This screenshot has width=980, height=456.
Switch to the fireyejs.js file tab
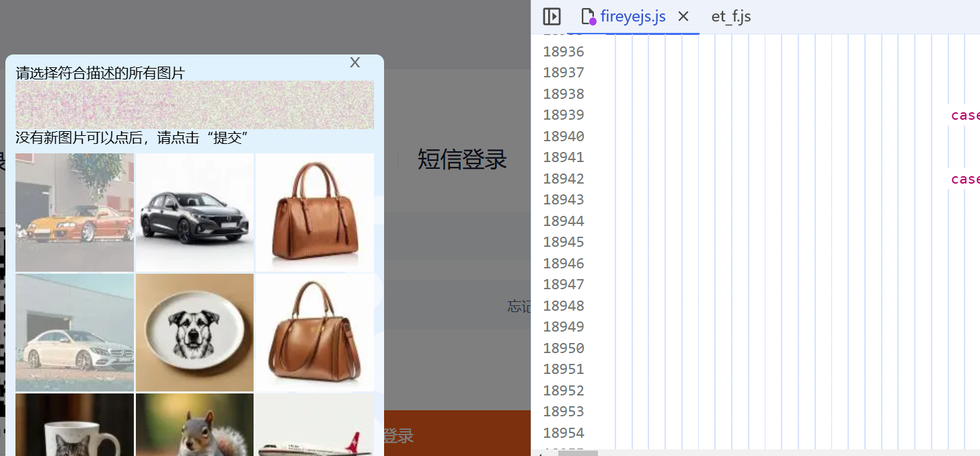[x=633, y=16]
